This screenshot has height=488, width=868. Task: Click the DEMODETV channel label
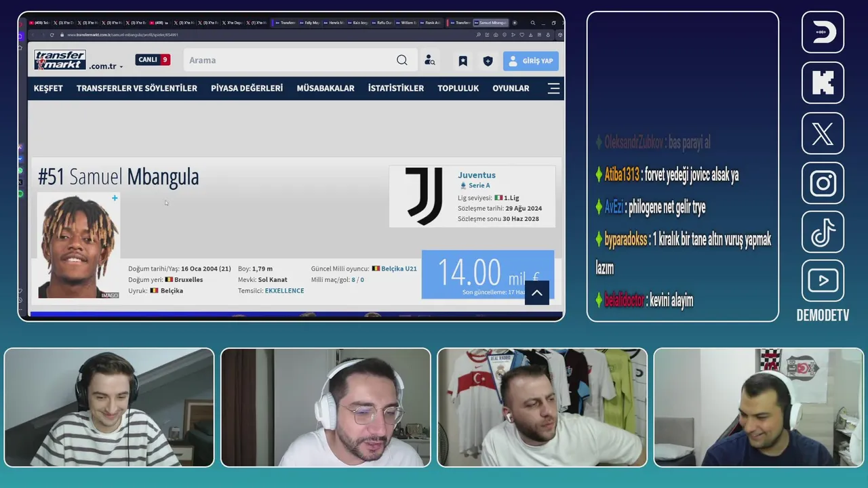pos(823,316)
